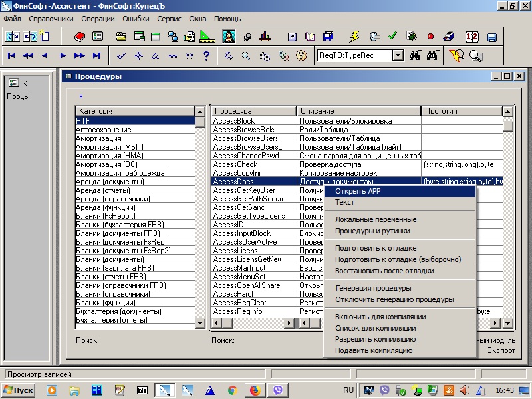The height and width of the screenshot is (399, 532).
Task: Click the blue question mark icon
Action: (x=207, y=56)
